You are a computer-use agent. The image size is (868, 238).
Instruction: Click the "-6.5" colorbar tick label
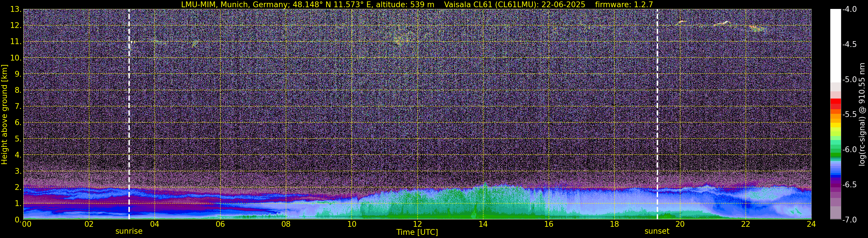click(x=849, y=184)
